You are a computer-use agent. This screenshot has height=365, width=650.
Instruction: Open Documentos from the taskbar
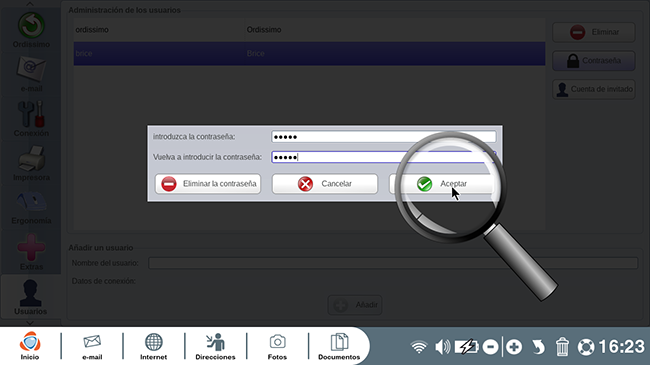[339, 346]
